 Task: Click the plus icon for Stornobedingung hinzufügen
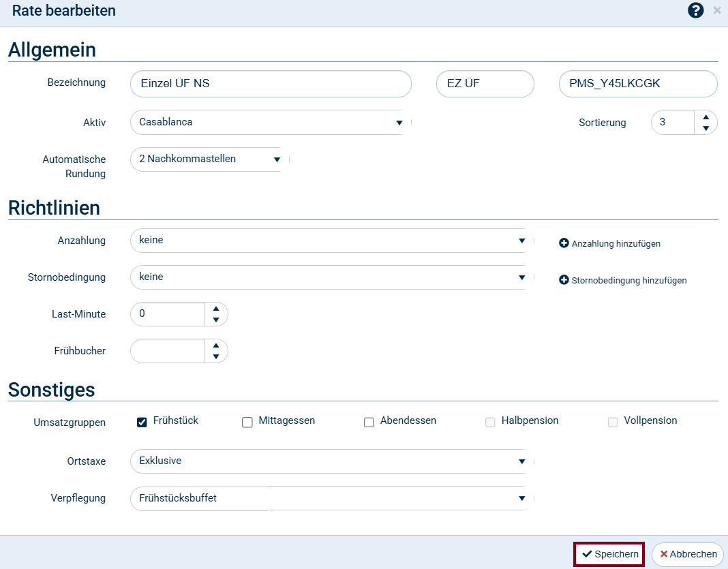(x=564, y=280)
